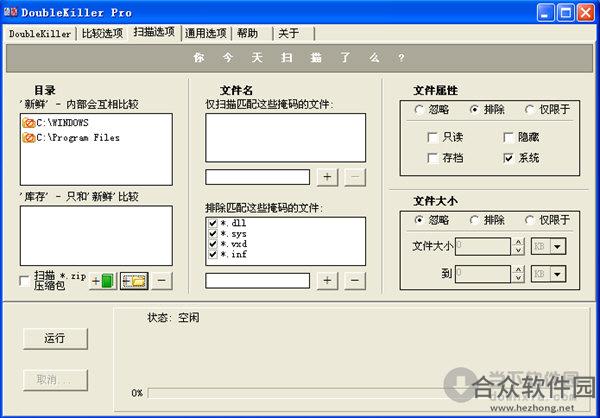Enable the 隐藏 attribute checkbox
The image size is (600, 418).
(x=508, y=137)
